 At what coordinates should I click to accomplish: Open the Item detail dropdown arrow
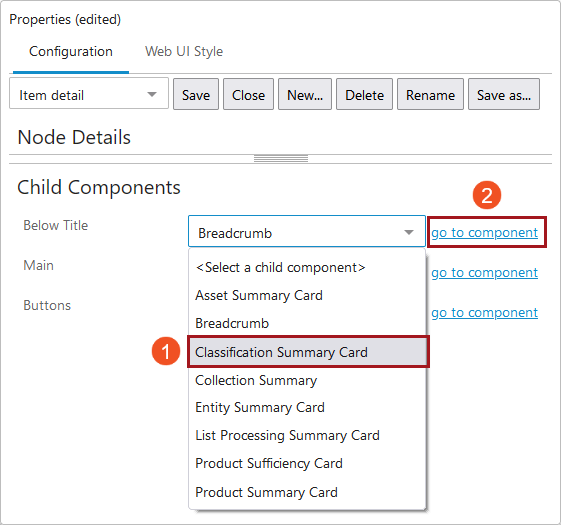(152, 94)
